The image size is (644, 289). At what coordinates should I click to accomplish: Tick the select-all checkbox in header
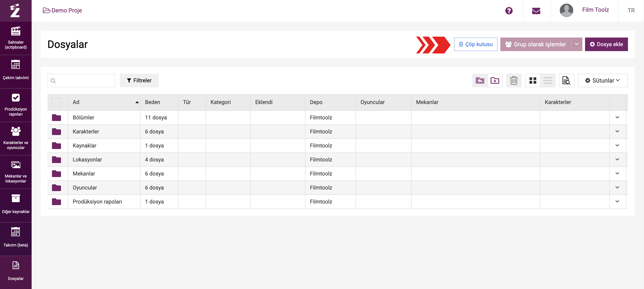point(56,102)
